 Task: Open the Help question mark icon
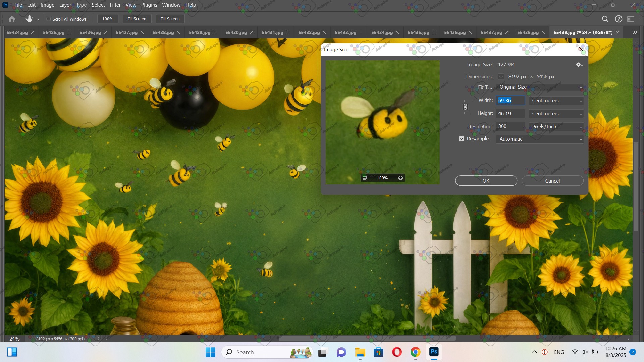coord(619,19)
